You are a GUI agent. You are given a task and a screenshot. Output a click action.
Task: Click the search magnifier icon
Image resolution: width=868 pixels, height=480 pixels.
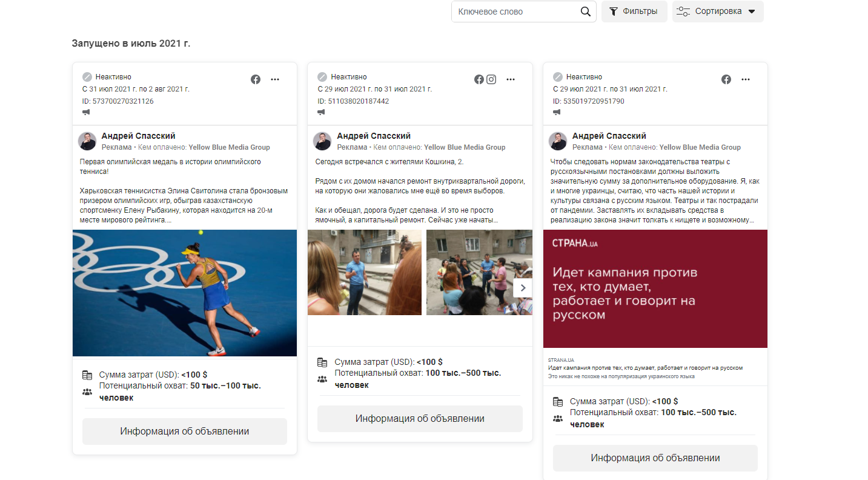click(x=585, y=12)
